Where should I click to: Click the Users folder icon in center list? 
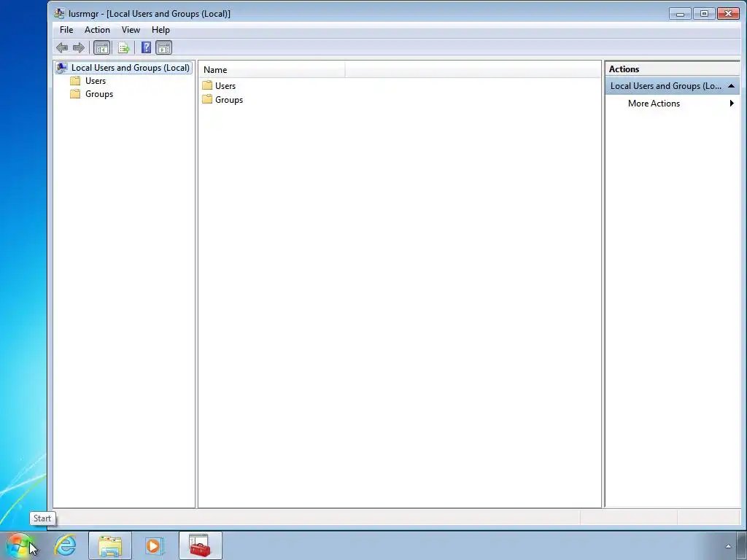(207, 85)
